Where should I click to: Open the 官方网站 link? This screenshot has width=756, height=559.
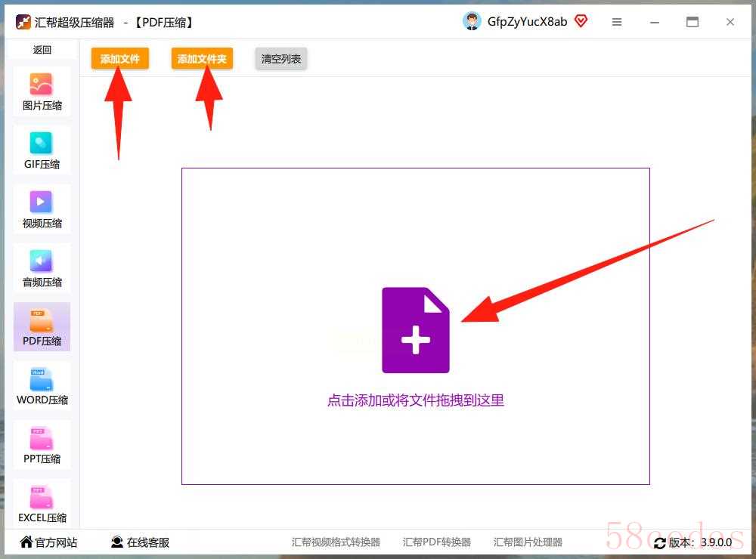(49, 542)
